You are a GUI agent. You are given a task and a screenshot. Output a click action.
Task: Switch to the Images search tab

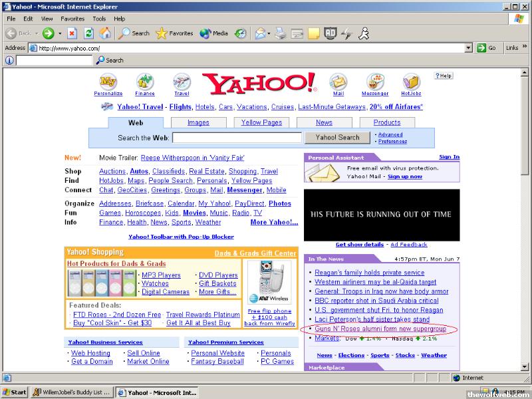click(198, 122)
